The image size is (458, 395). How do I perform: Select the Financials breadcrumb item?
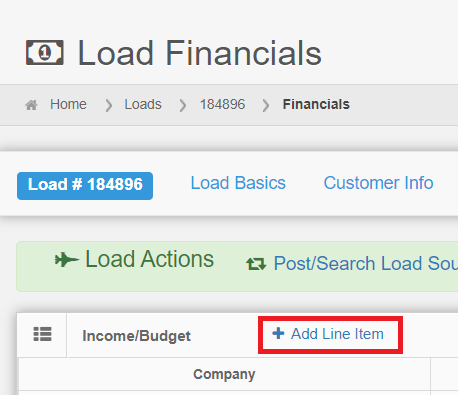point(316,104)
